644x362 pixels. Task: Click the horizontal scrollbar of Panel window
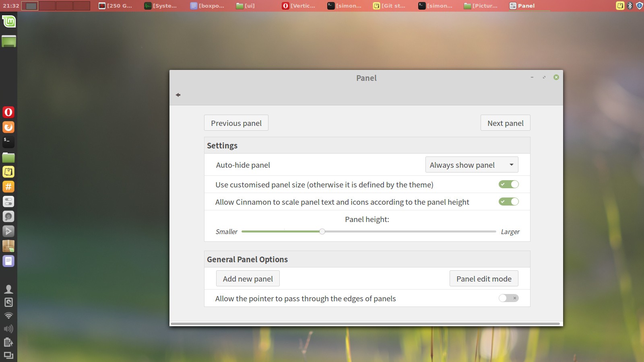pos(365,323)
